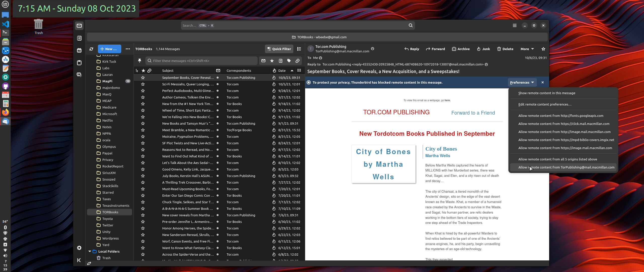Allow remote content from https://click.mail.macmillan.com
Image resolution: width=644 pixels, height=272 pixels.
point(563,124)
